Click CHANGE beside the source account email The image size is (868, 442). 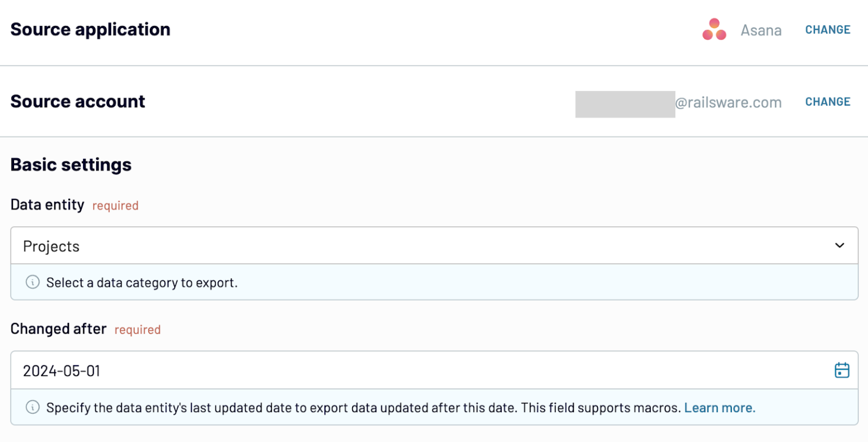click(827, 102)
